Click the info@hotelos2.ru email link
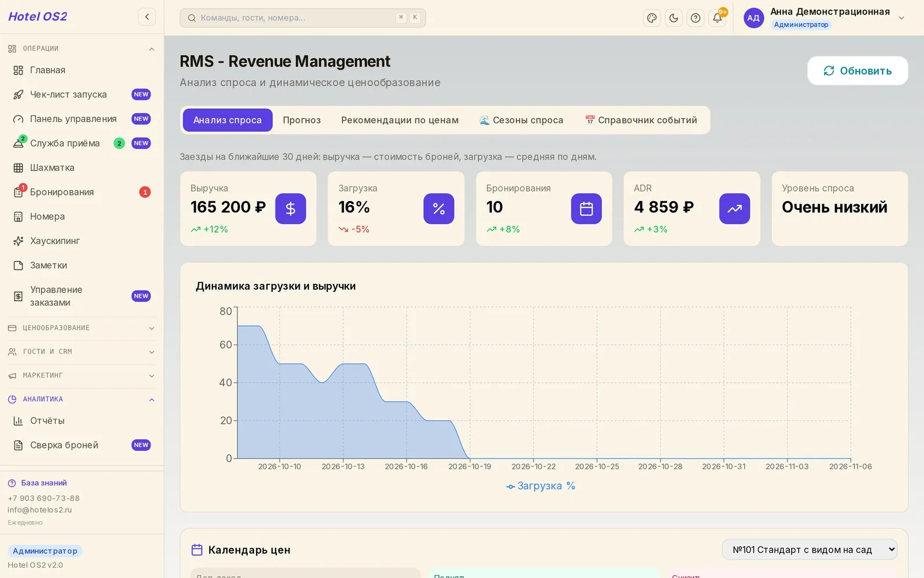Screen dimensions: 924x578 tap(40, 510)
